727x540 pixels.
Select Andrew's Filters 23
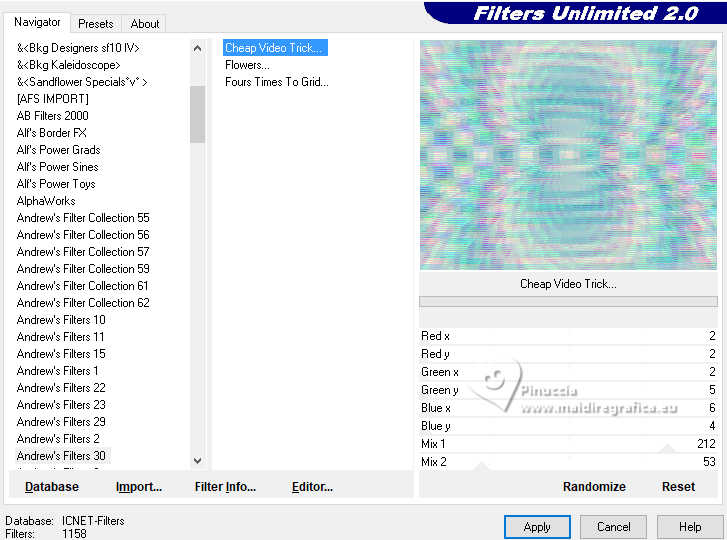61,405
